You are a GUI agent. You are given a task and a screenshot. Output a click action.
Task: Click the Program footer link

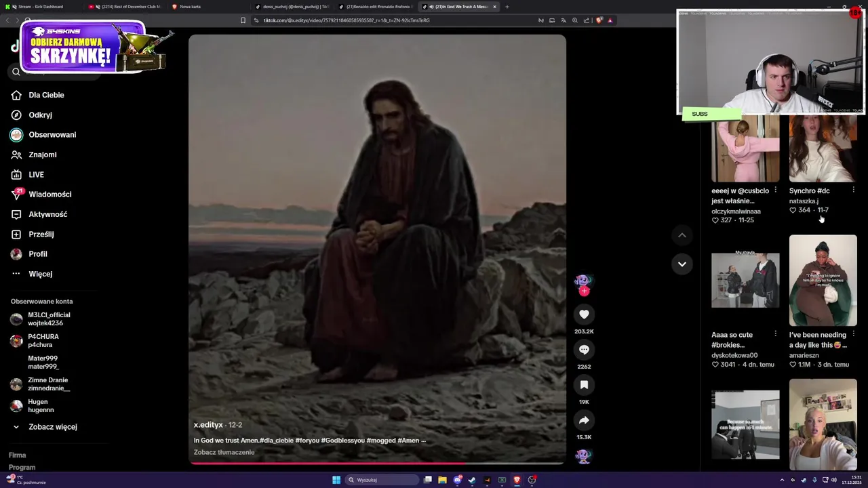22,468
